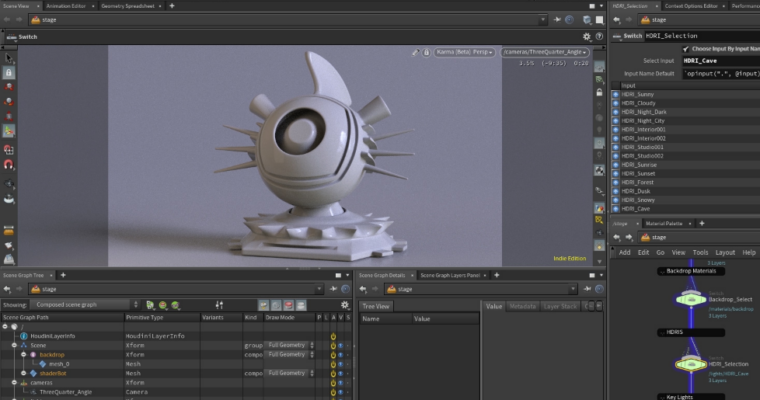Click the HDRI_Selection switch node icon
This screenshot has width=760, height=400.
[x=689, y=364]
